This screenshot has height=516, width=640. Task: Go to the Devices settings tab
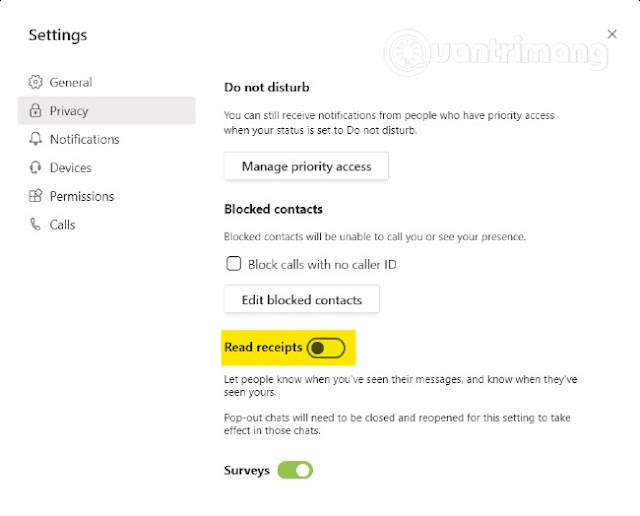pos(70,168)
